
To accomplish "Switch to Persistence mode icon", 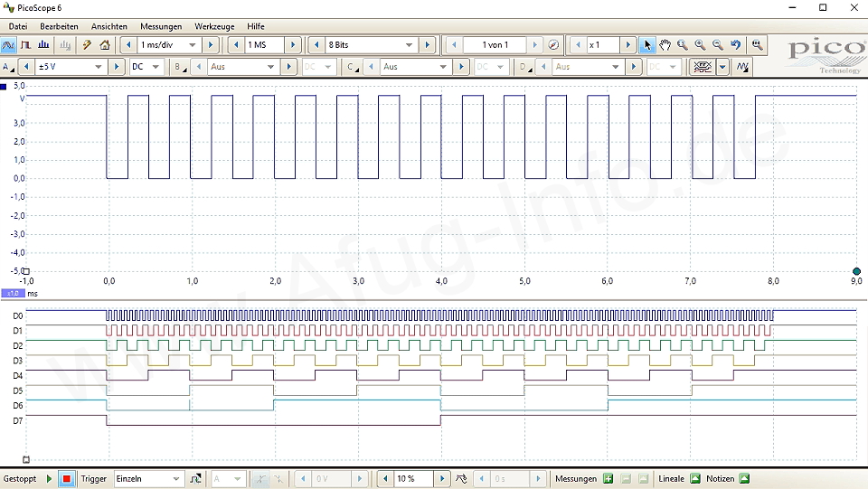I will coord(25,45).
